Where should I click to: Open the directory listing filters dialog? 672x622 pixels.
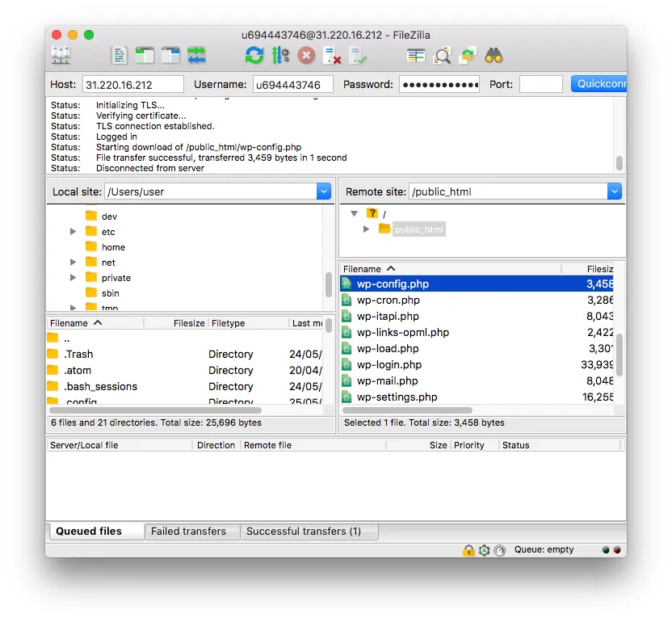point(416,56)
